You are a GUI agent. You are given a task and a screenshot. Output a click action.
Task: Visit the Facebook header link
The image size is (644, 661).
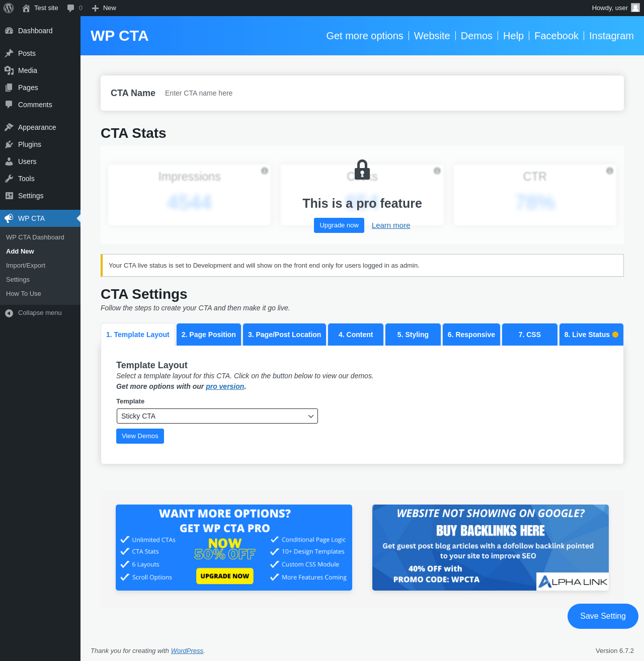(x=556, y=36)
